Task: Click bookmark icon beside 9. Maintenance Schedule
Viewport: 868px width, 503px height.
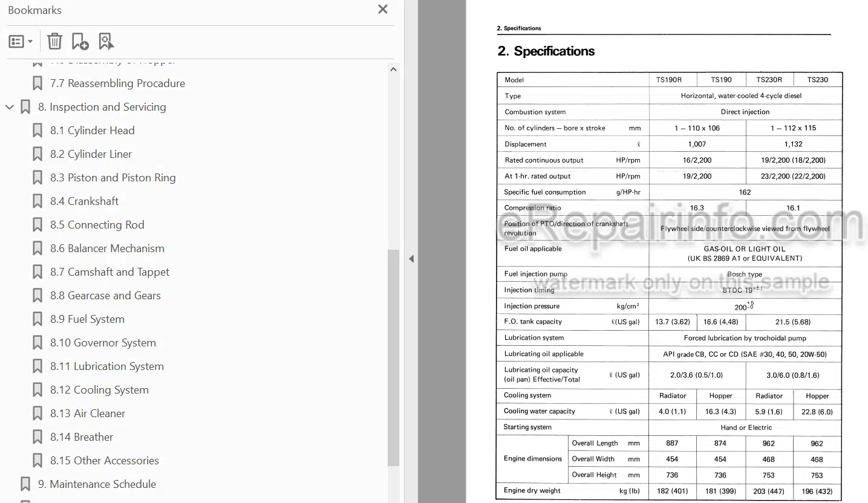Action: tap(25, 484)
